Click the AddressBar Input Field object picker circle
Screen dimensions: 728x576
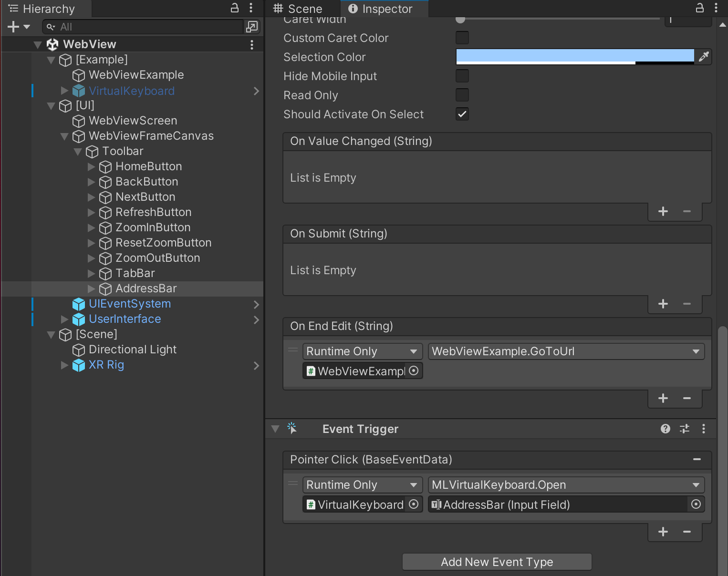point(696,504)
